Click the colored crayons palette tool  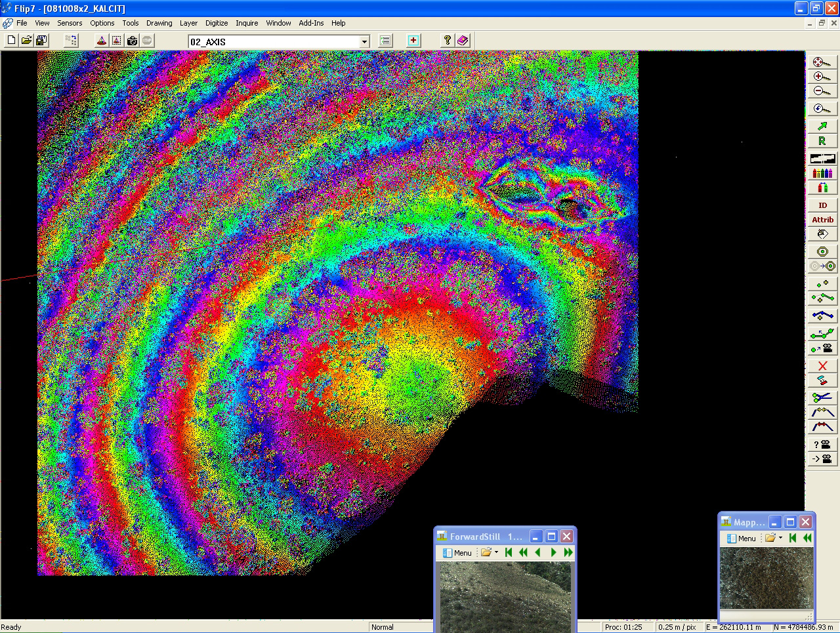[822, 173]
